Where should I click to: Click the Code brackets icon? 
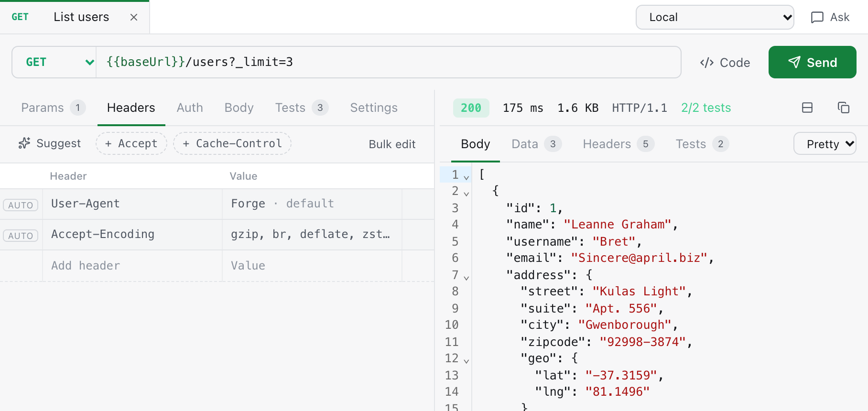click(x=707, y=63)
